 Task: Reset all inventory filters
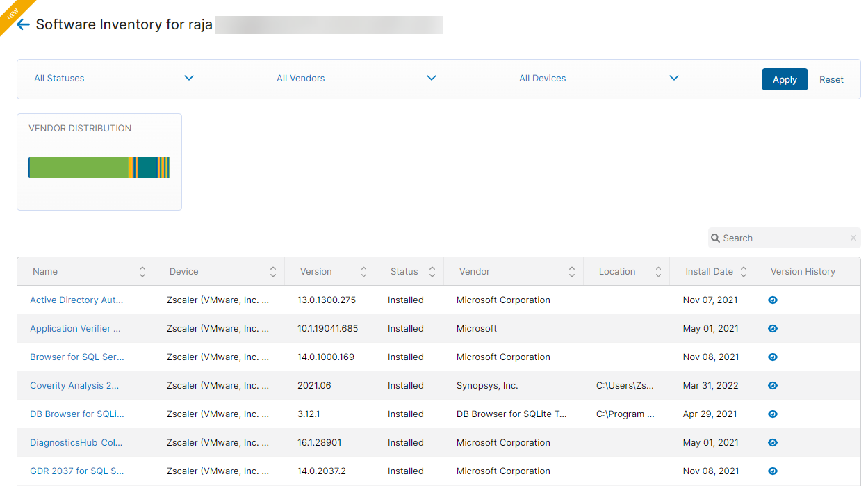(831, 79)
